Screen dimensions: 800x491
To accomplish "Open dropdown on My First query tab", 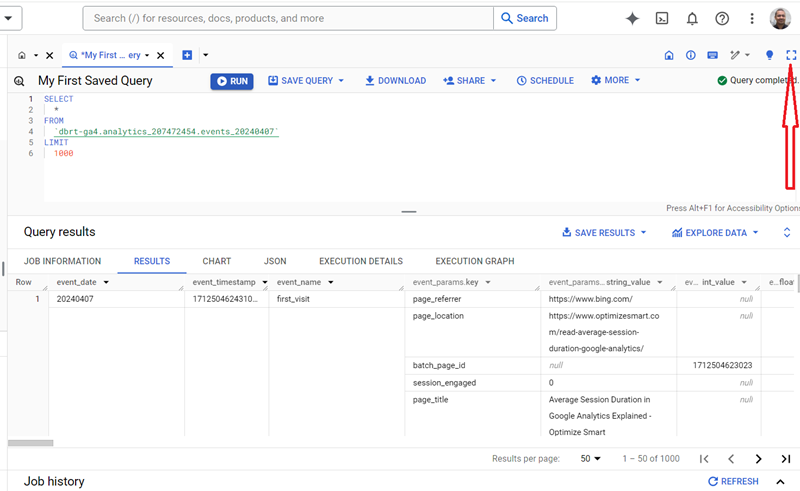I will (147, 55).
